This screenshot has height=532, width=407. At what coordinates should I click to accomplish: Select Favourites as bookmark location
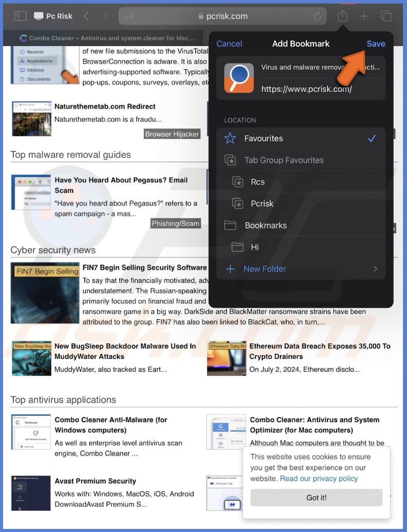(x=301, y=139)
